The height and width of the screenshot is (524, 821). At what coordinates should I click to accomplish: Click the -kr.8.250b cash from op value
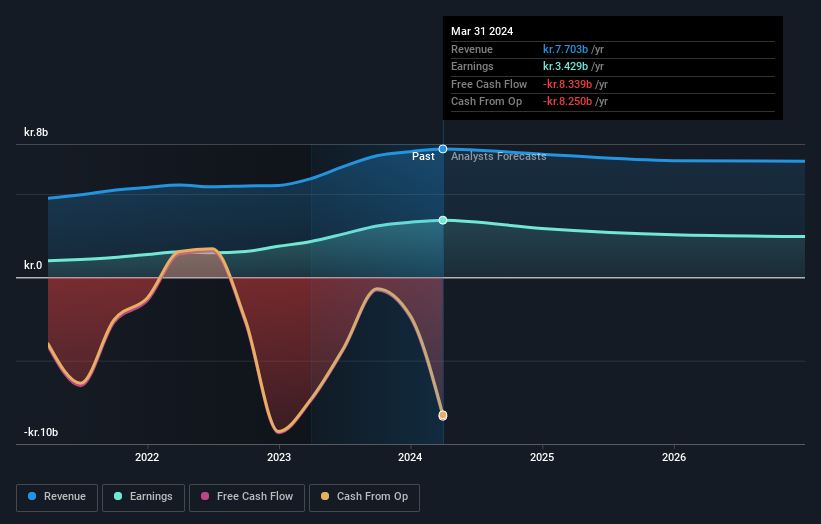568,102
